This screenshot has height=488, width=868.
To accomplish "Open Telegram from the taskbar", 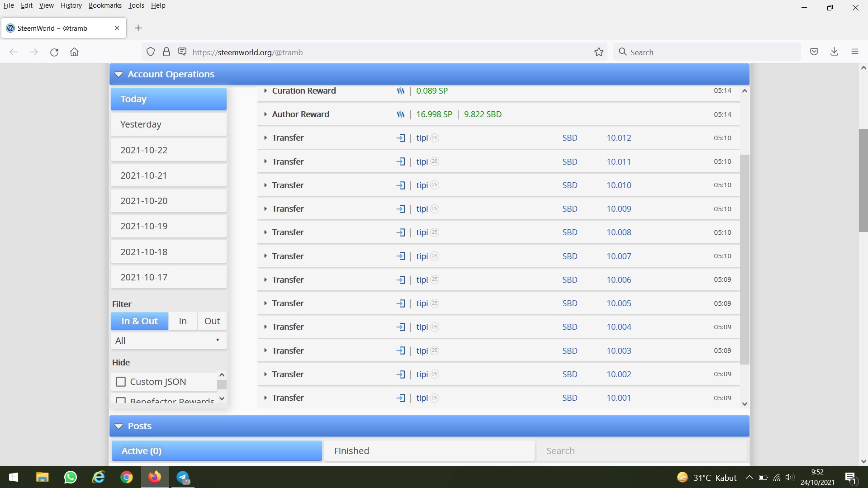I will pos(183,477).
